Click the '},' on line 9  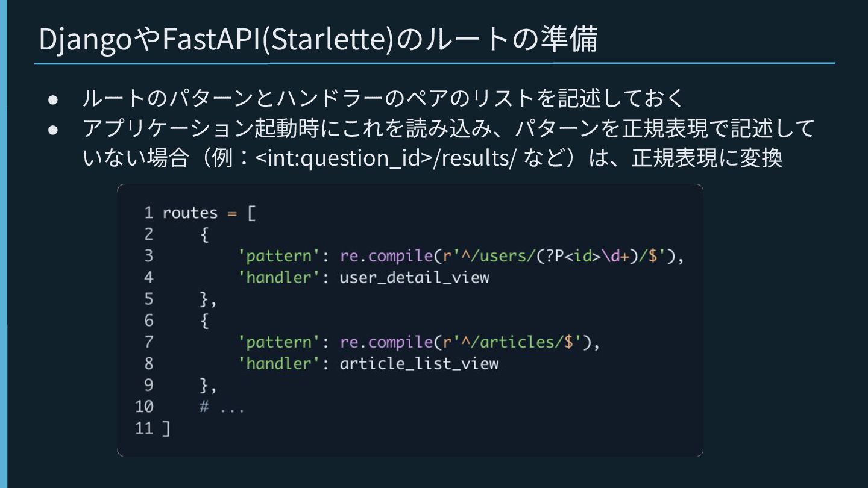208,386
